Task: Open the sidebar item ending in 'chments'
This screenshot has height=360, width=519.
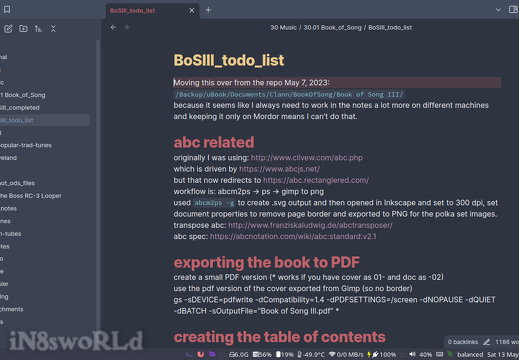Action: coord(12,309)
